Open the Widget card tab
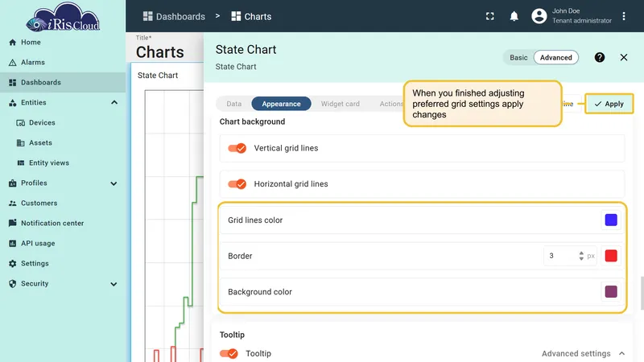This screenshot has width=644, height=362. tap(340, 104)
